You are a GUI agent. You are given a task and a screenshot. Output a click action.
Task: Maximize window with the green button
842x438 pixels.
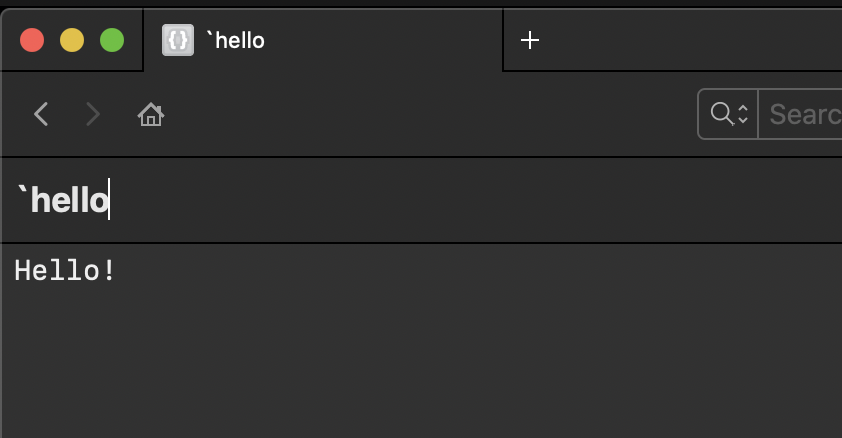pos(112,40)
